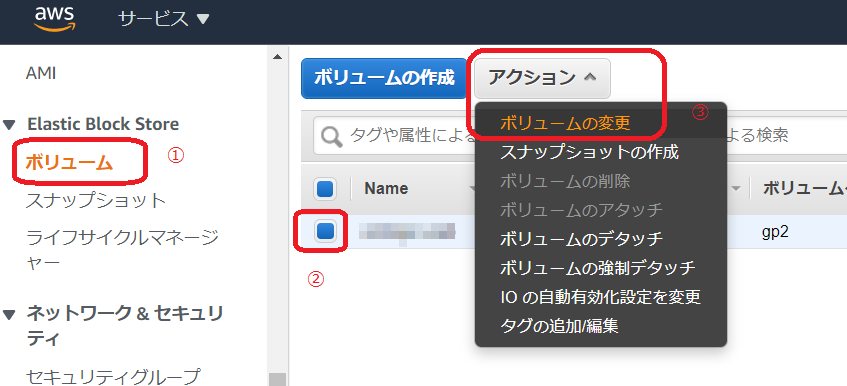Click the sidebar scroll up arrow
Image resolution: width=847 pixels, height=386 pixels.
tap(277, 57)
